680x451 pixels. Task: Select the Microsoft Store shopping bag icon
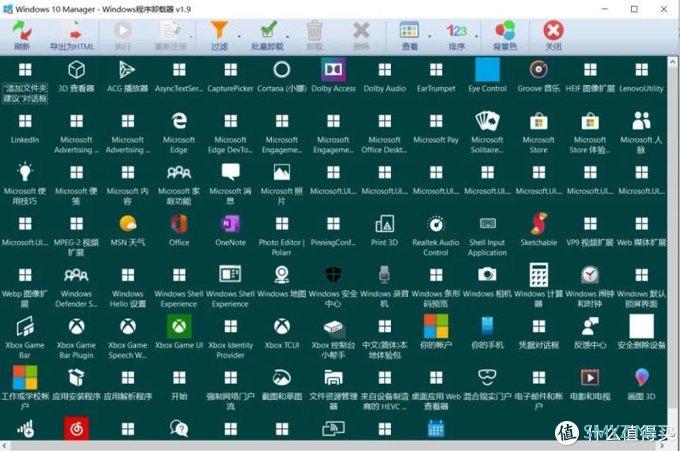(x=539, y=121)
